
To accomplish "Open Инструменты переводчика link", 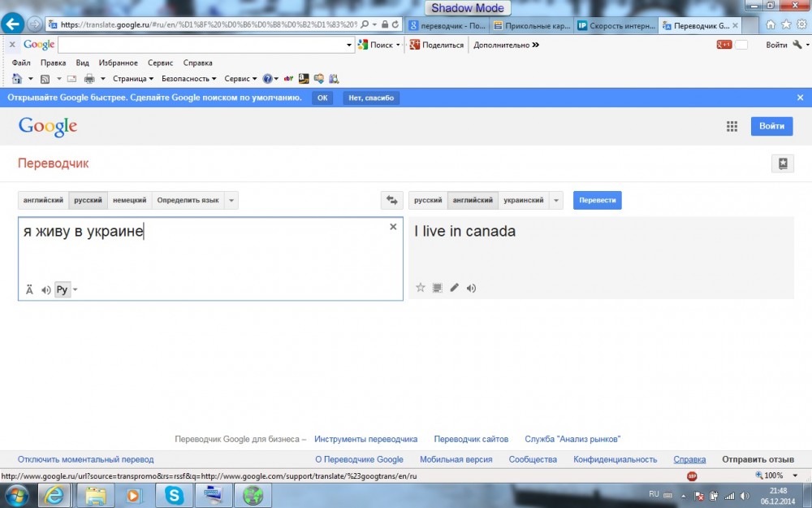I will (365, 439).
